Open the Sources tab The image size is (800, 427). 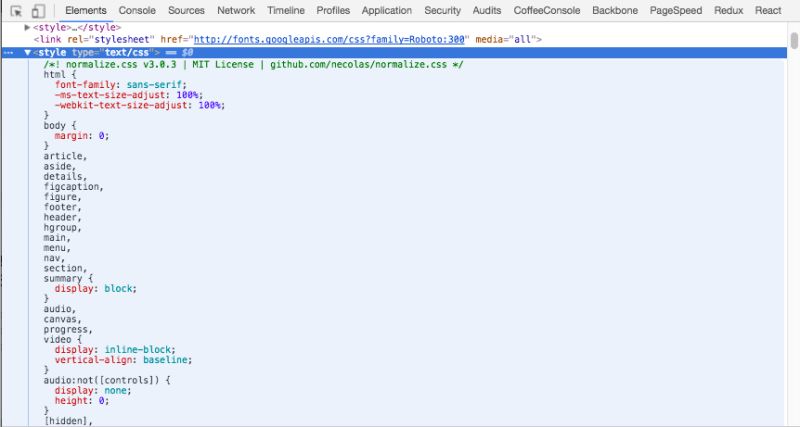[x=186, y=10]
